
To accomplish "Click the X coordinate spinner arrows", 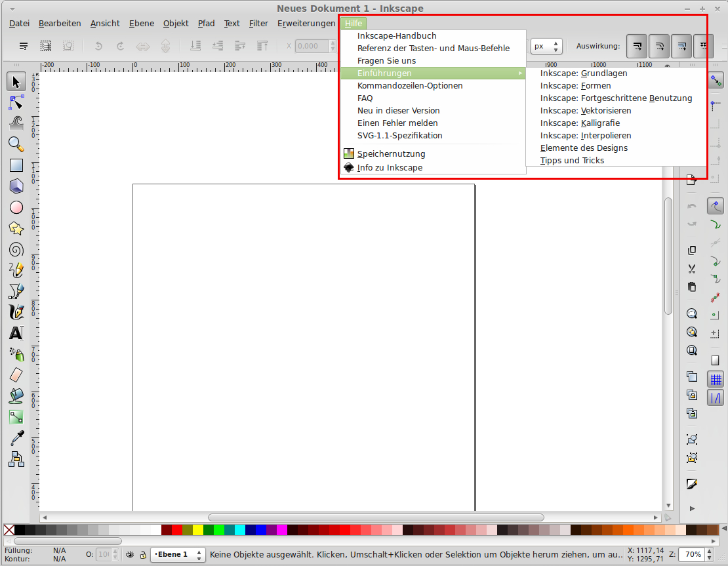I will click(333, 46).
